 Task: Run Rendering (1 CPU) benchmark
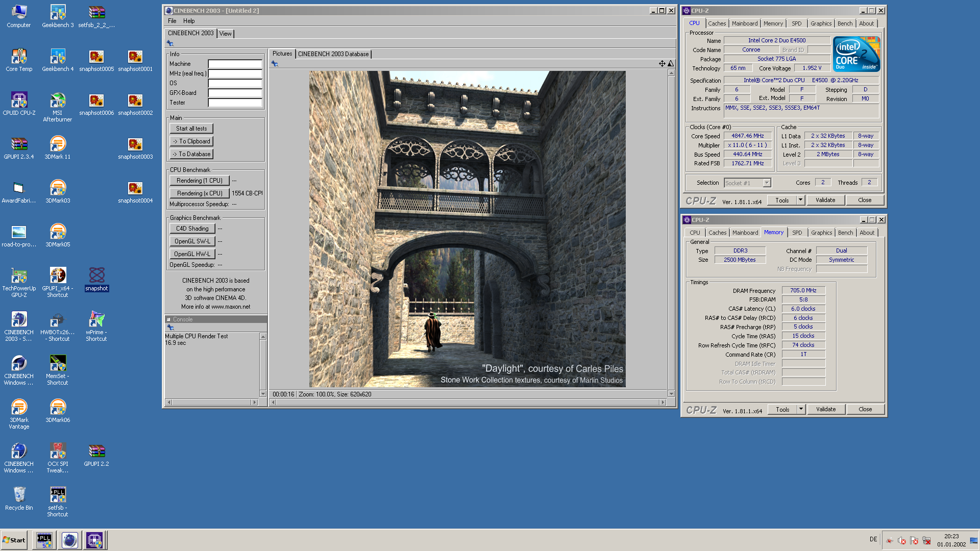pyautogui.click(x=200, y=181)
